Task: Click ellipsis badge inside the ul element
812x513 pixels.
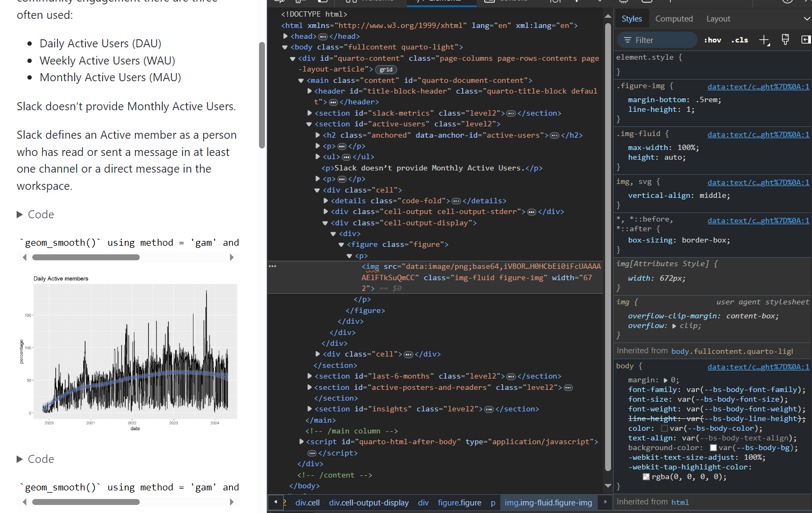Action: click(x=346, y=157)
